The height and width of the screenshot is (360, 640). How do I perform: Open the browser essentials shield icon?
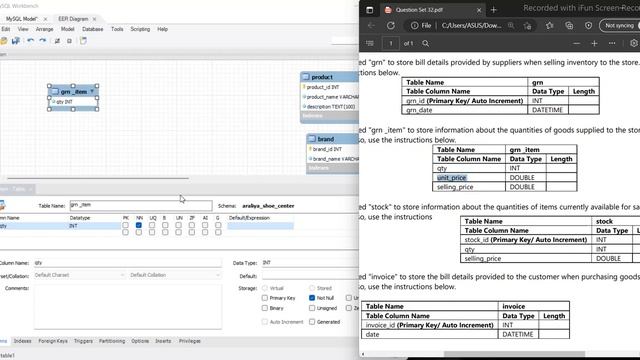(588, 25)
